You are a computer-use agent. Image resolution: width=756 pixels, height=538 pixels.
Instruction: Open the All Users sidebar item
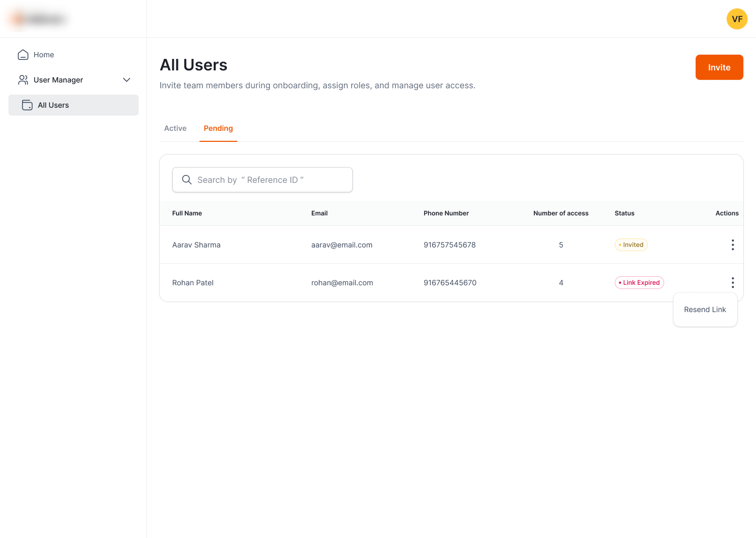coord(73,105)
